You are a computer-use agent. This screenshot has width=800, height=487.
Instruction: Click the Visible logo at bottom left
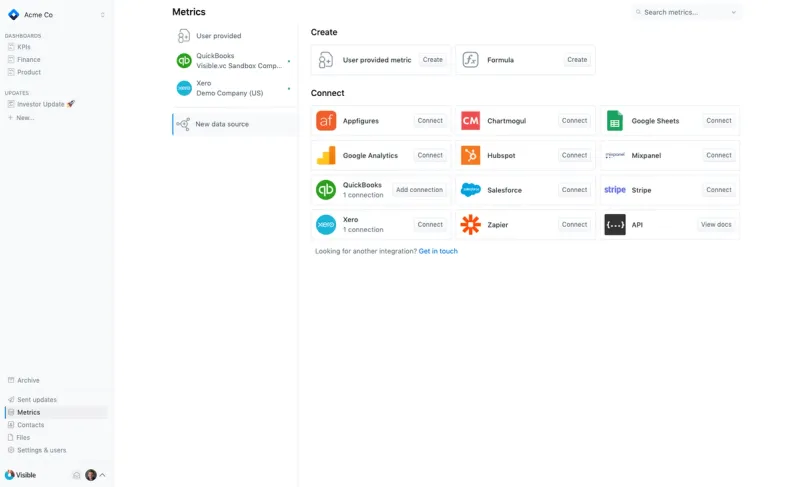(20, 475)
